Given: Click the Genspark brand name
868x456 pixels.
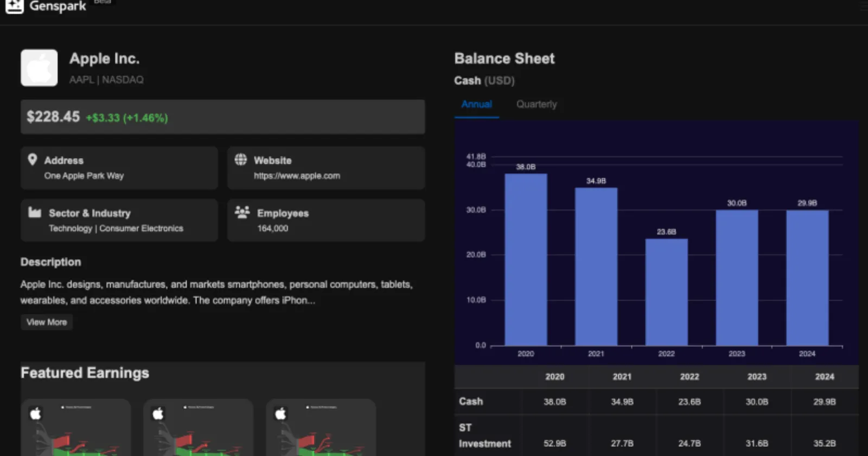Looking at the screenshot, I should click(58, 6).
